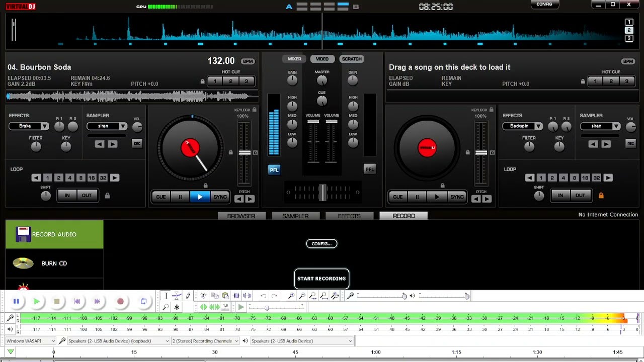Viewport: 644px width, 362px height.
Task: Click the red Record button in Audacity
Action: pos(120,301)
